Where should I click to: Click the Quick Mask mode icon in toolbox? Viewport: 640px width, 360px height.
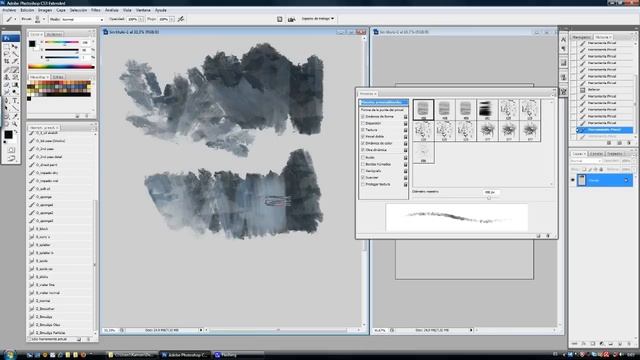pos(11,150)
